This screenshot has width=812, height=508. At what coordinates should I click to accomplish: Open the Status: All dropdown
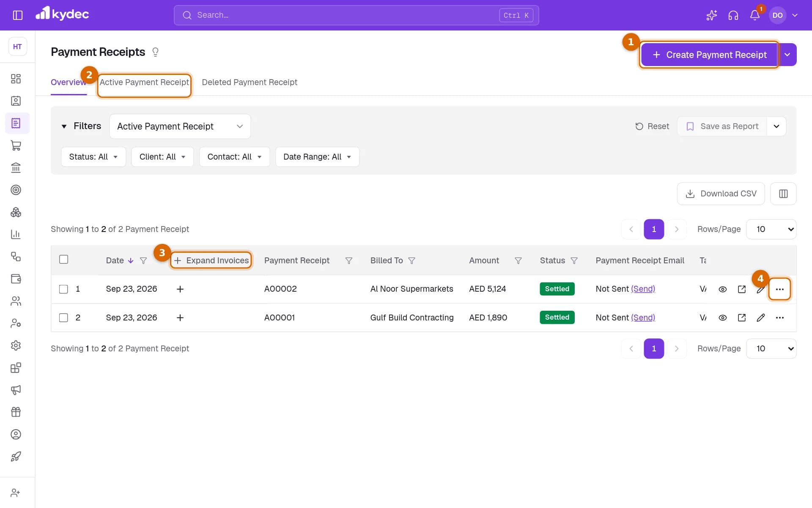pos(93,157)
